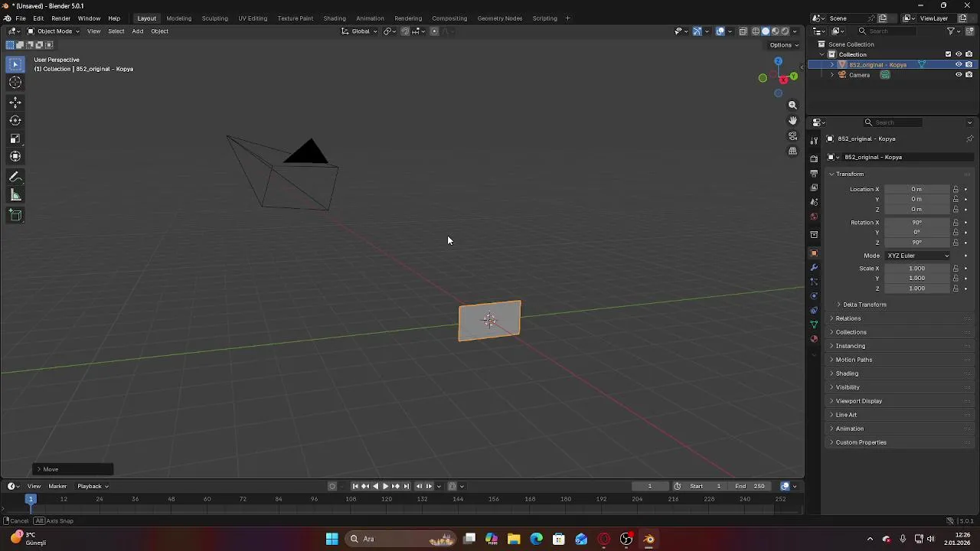The height and width of the screenshot is (551, 980).
Task: Click the pan view hand icon
Action: [x=792, y=120]
